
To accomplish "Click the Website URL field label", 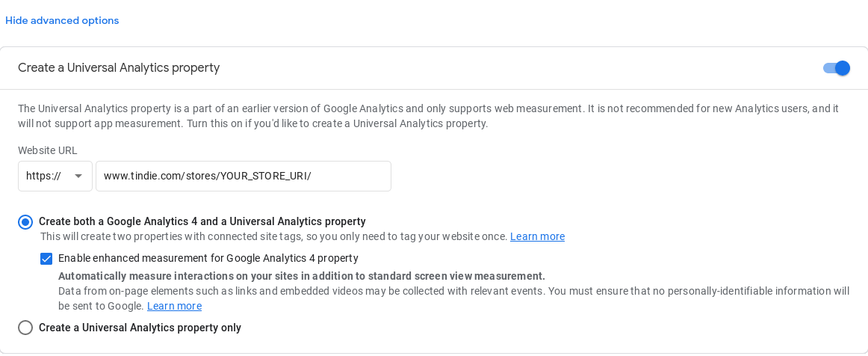I will (48, 150).
